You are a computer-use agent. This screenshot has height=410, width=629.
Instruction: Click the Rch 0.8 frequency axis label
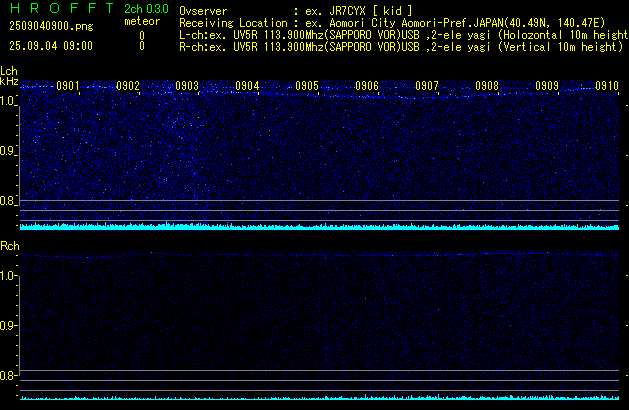tap(7, 376)
